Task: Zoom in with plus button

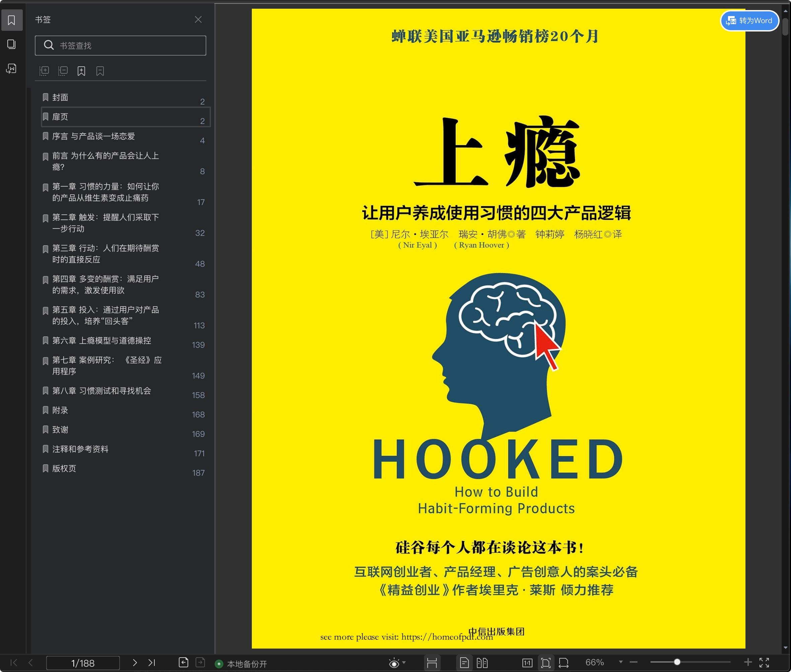Action: tap(748, 662)
